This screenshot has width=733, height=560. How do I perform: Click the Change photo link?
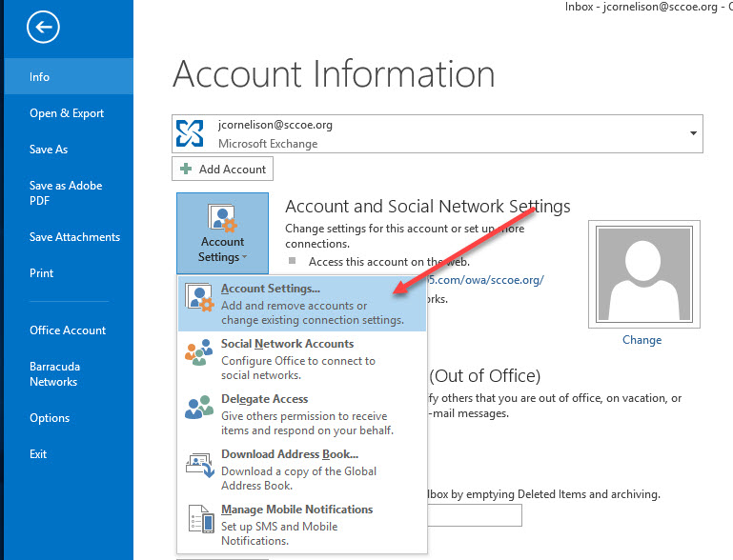[641, 340]
